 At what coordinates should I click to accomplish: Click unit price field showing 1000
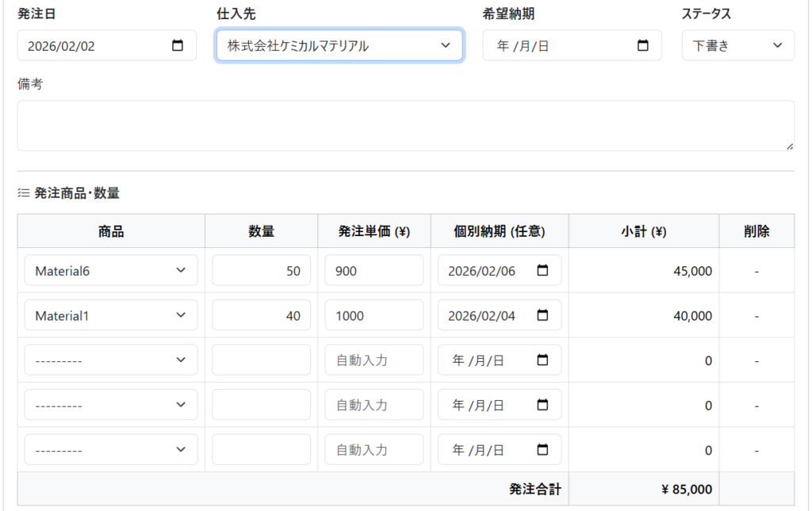373,315
